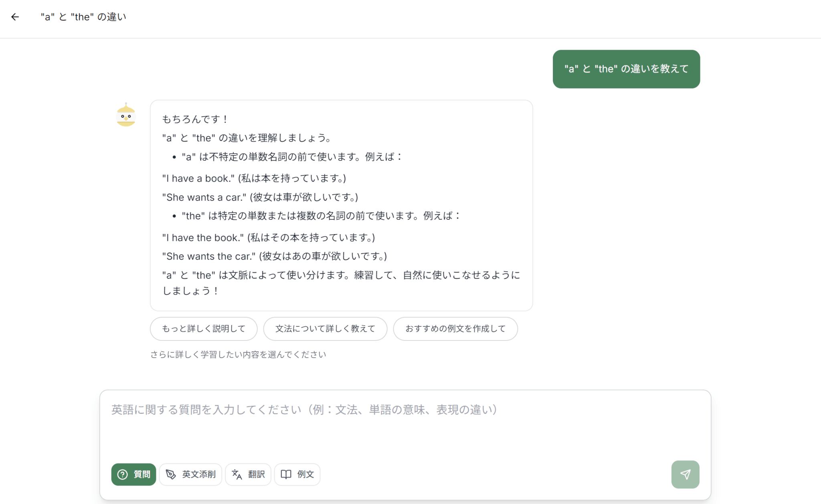This screenshot has height=504, width=821.
Task: Switch to 例文 book mode
Action: pyautogui.click(x=297, y=474)
